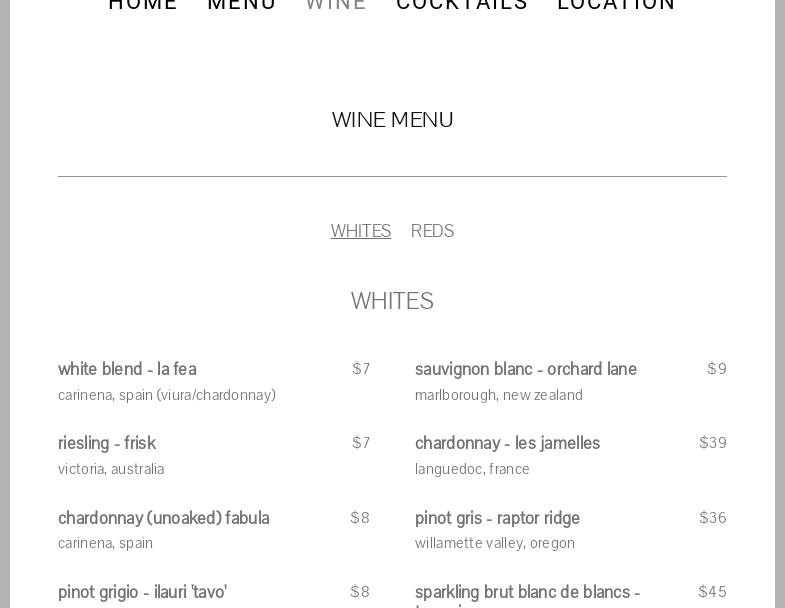
Task: Go to the MENU page in the navigation bar
Action: [241, 5]
